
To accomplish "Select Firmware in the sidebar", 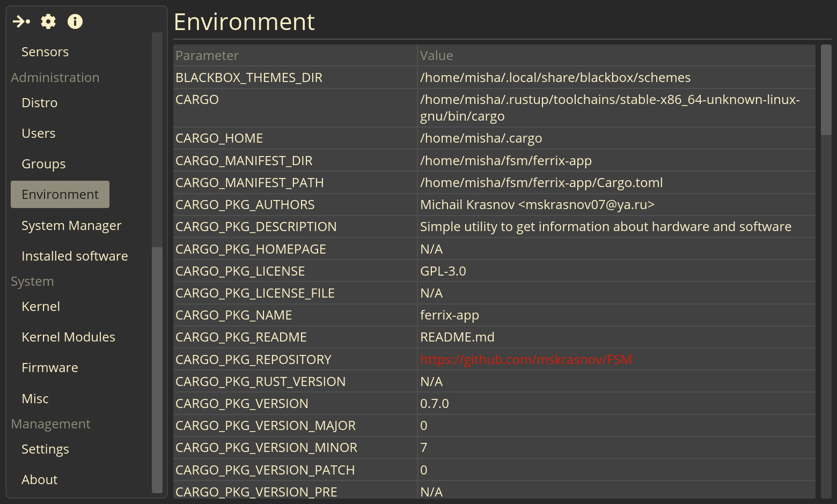I will click(49, 368).
